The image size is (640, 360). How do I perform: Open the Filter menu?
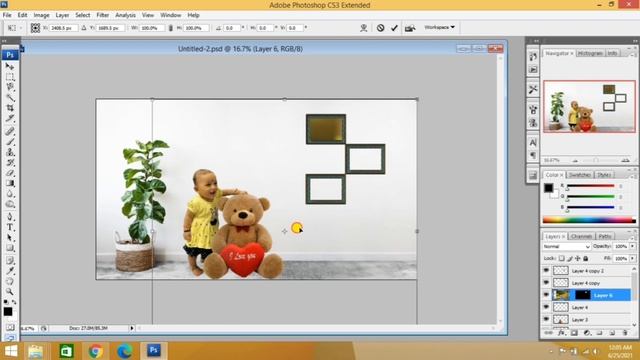coord(102,15)
